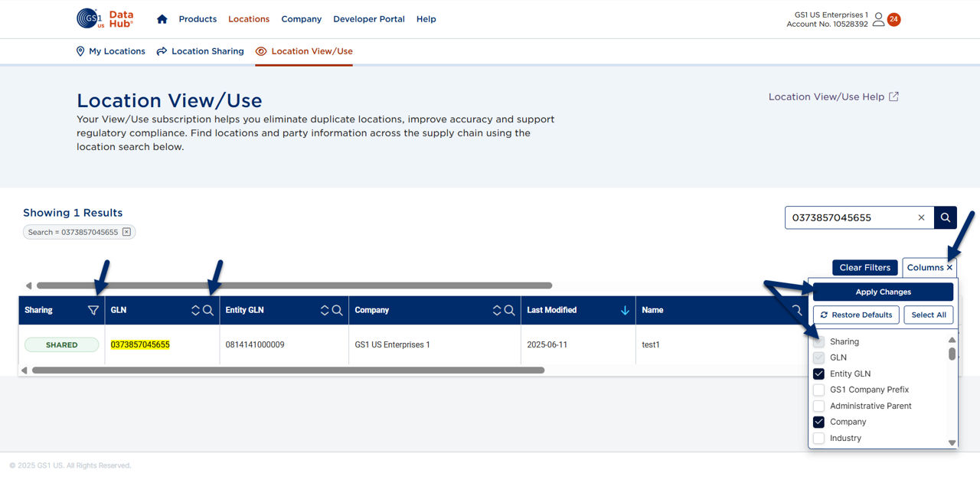The image size is (980, 483).
Task: Open the Help menu
Action: 426,19
